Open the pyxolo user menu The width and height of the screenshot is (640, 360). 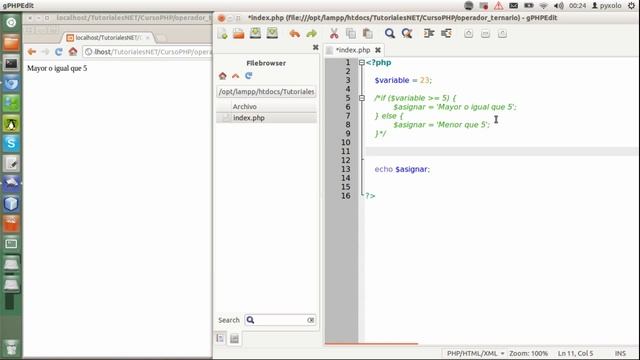pyautogui.click(x=607, y=6)
